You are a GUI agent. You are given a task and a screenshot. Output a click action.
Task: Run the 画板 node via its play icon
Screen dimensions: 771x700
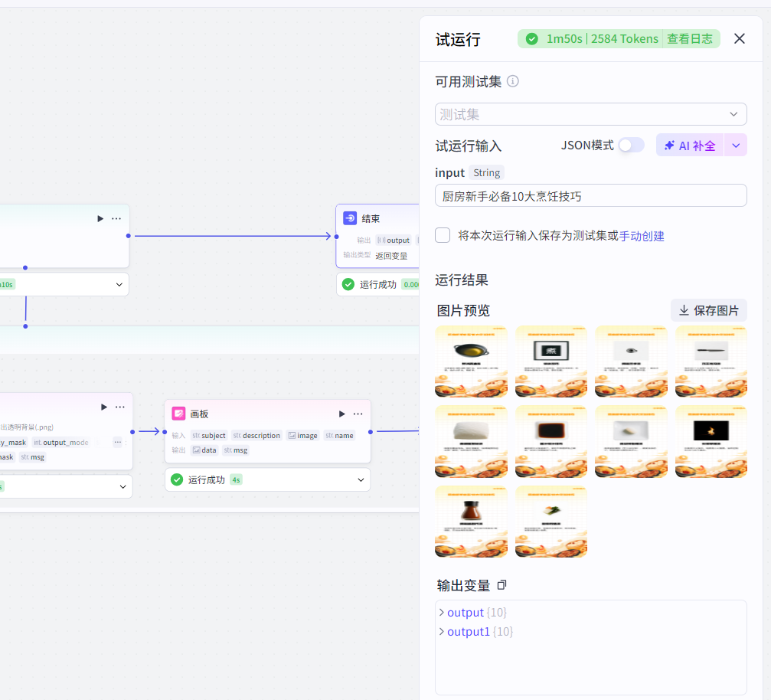pos(341,414)
